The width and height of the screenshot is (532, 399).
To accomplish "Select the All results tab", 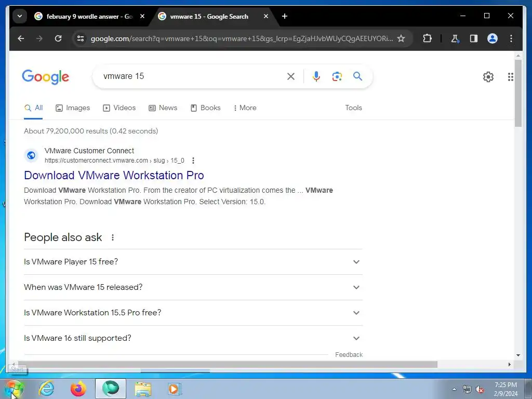I will pos(33,108).
